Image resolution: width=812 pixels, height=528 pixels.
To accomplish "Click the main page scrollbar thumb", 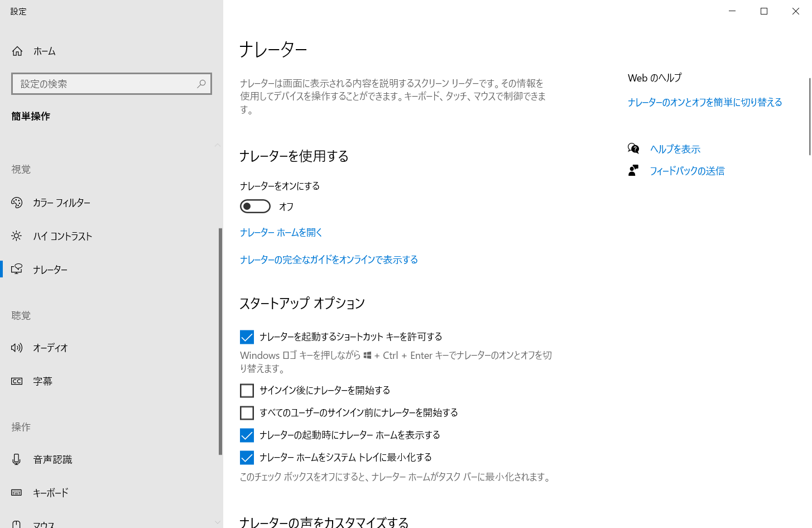I will pos(810,117).
